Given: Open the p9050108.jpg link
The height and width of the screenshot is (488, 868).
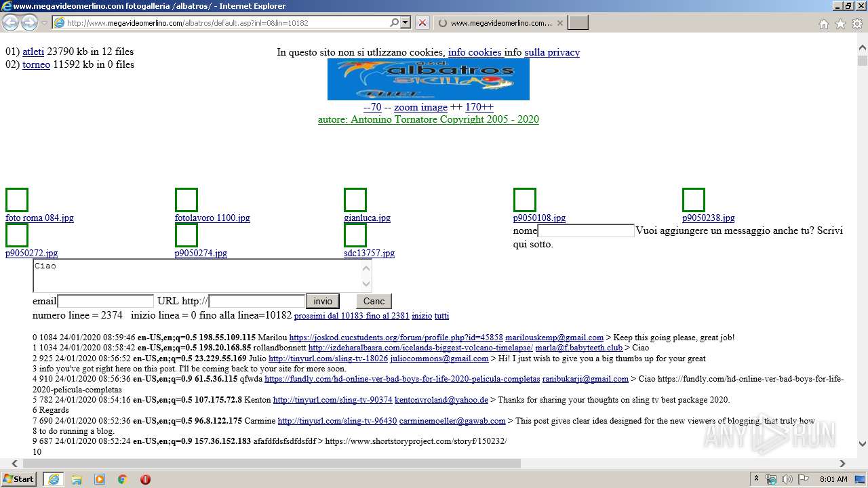Looking at the screenshot, I should point(539,218).
